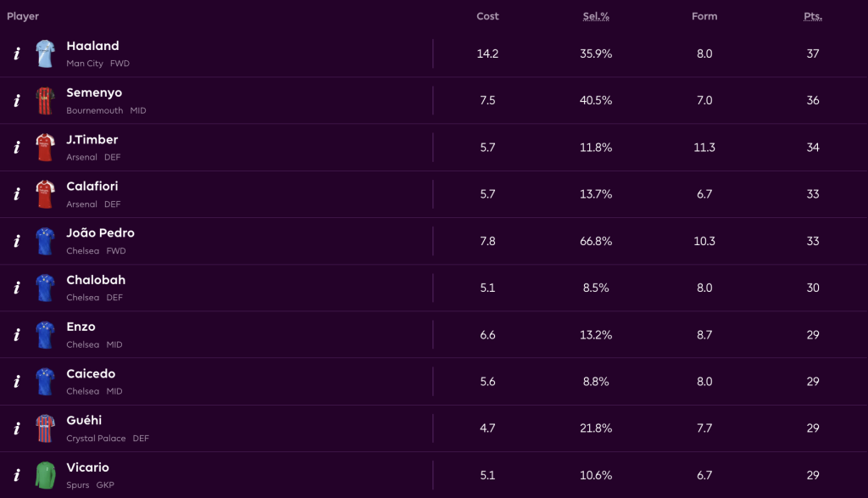Click Vicario's green goalkeeper shirt
The height and width of the screenshot is (498, 868).
point(45,475)
